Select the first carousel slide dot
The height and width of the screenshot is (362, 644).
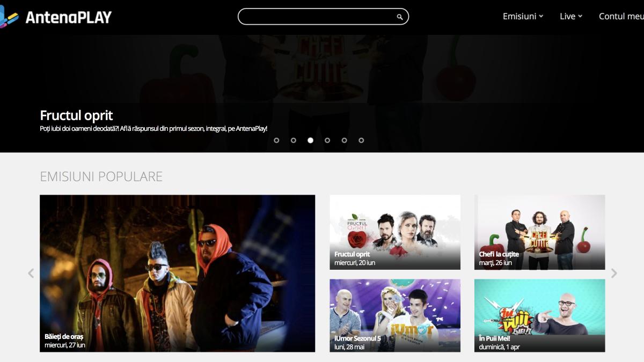[x=276, y=141]
